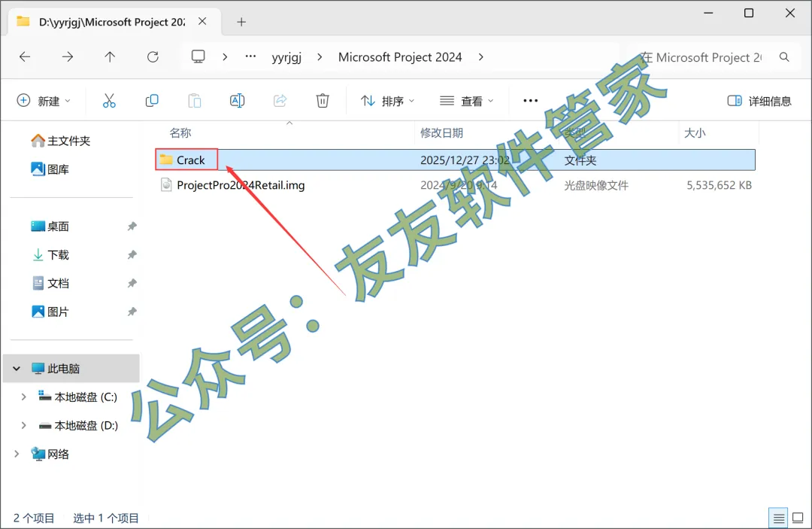The height and width of the screenshot is (529, 812).
Task: Unpin 文档 using its pin icon
Action: tap(132, 284)
